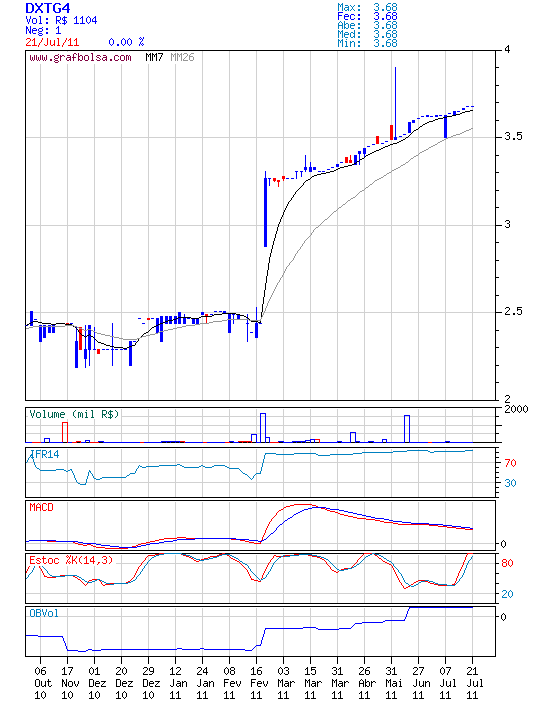Viewport: 545px width, 720px height.
Task: Click the blue candle at 07 Jul
Action: 445,127
